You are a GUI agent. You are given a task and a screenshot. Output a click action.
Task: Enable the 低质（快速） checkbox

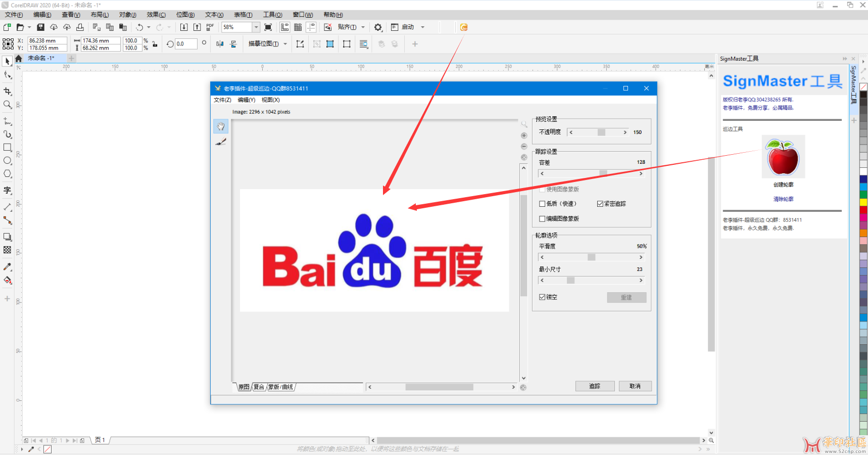[542, 204]
